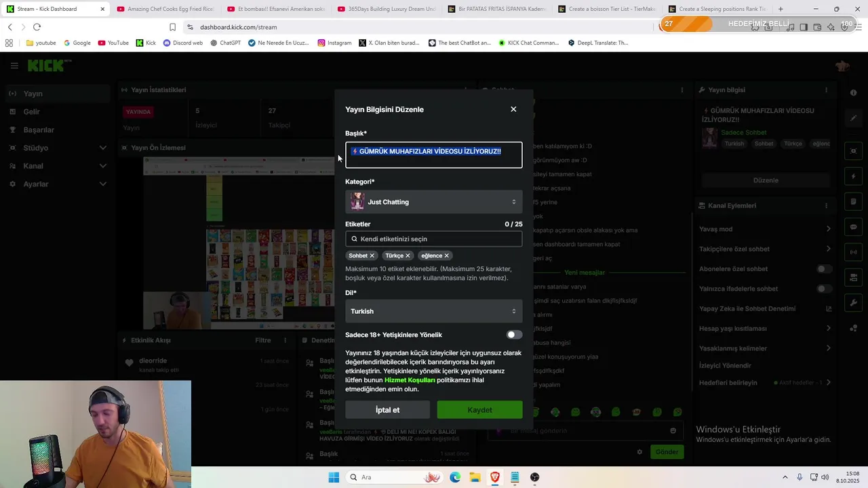This screenshot has width=868, height=488.
Task: Click İzleyici Yönlendir action
Action: 725,365
